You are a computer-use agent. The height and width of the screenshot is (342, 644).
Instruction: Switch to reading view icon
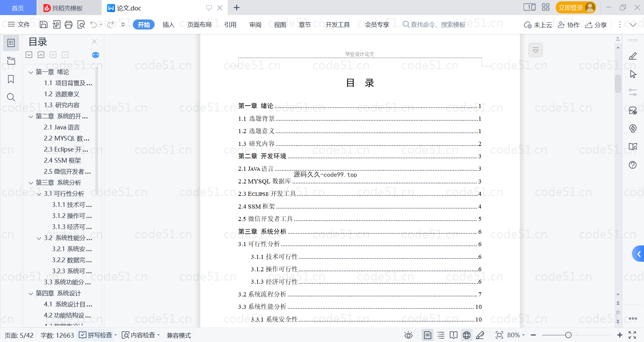[x=453, y=335]
